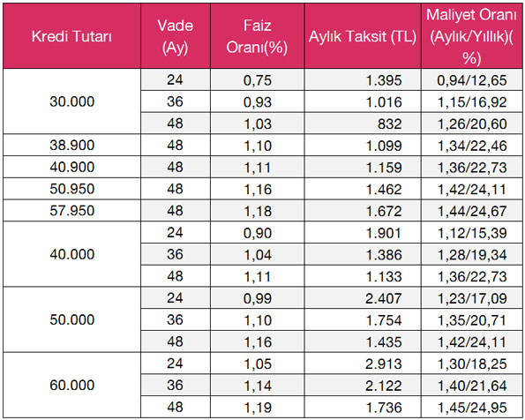This screenshot has height=420, width=525.
Task: Click the 0,94/12,65 cost rate cell
Action: tap(472, 80)
